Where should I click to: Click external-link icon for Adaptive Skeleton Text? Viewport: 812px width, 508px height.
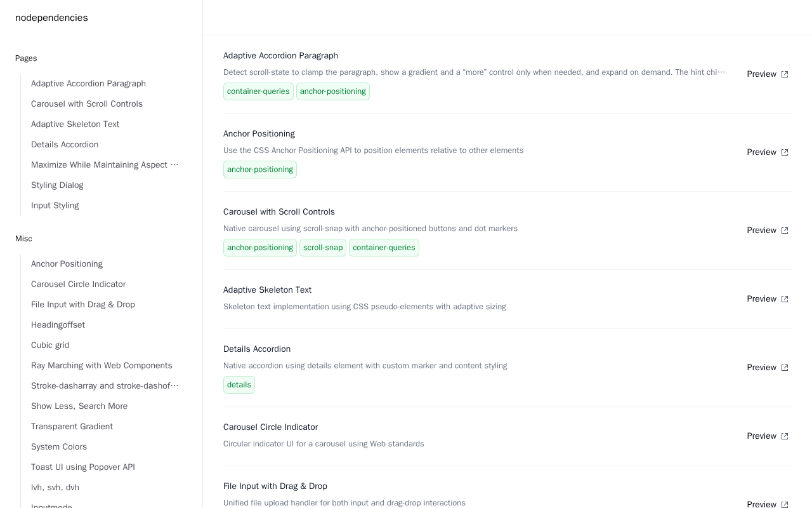(785, 299)
